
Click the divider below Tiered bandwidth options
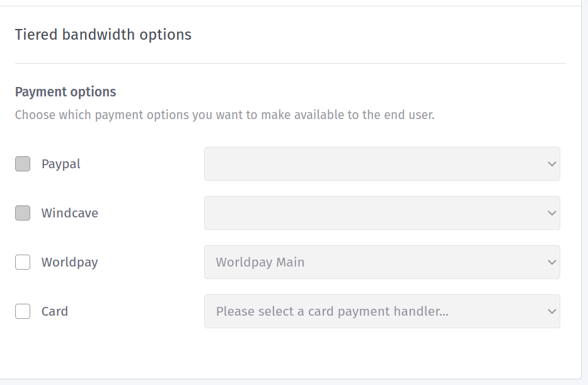(x=290, y=64)
